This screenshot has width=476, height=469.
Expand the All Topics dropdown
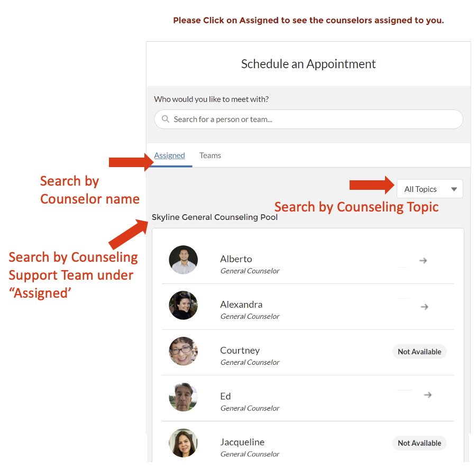point(429,189)
